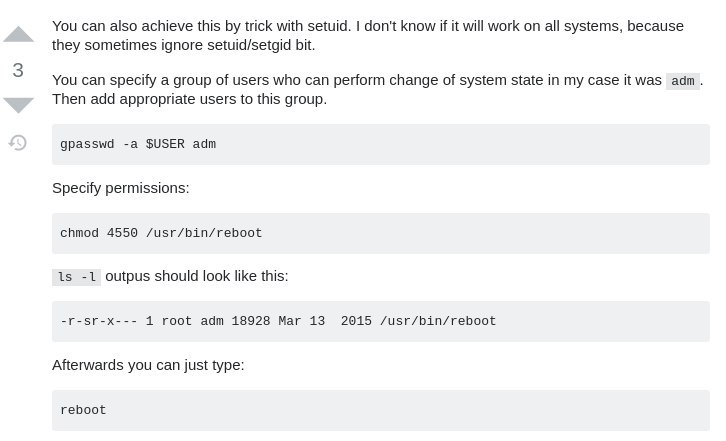
Task: Downvote this answer with the down arrow
Action: tap(18, 106)
